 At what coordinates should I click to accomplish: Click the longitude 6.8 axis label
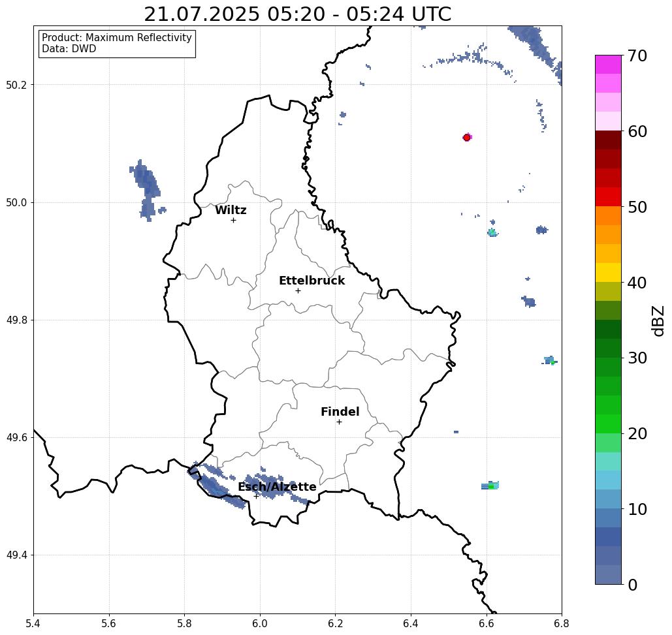[562, 623]
